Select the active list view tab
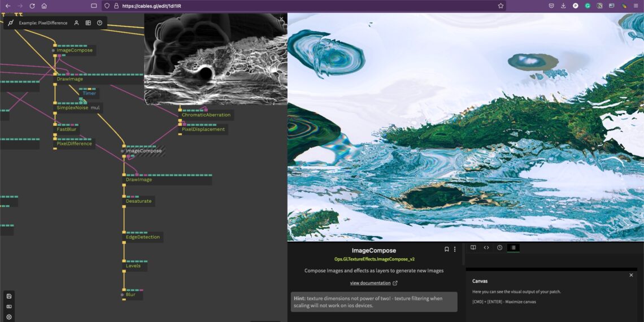Image resolution: width=644 pixels, height=322 pixels. tap(513, 247)
